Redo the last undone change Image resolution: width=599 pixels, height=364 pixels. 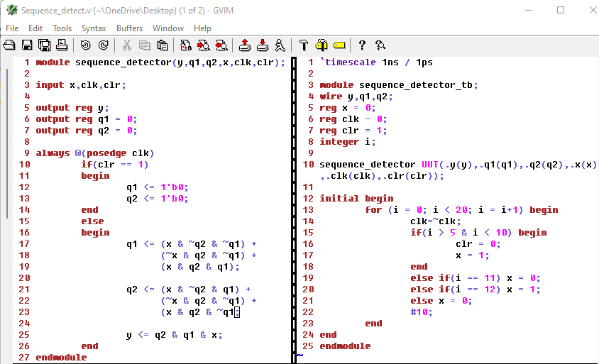click(103, 45)
